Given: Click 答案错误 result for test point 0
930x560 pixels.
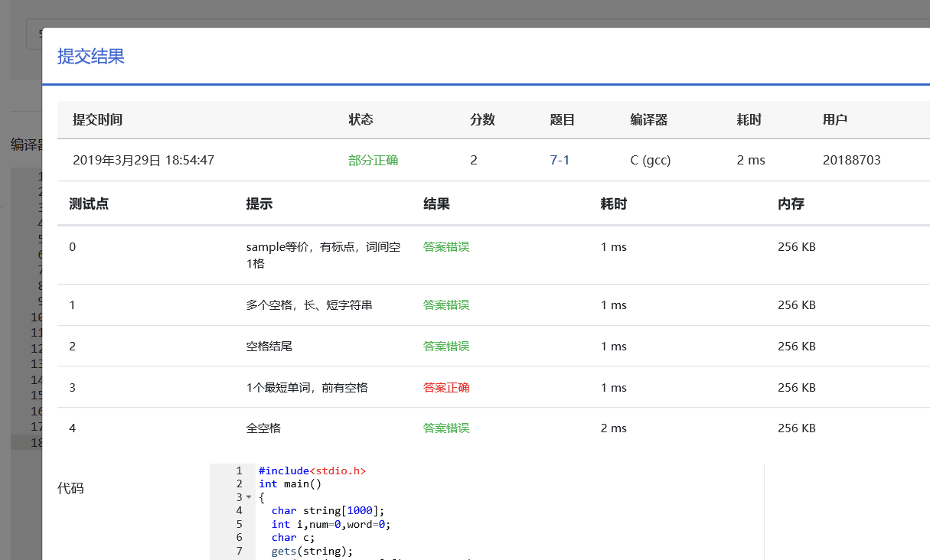Looking at the screenshot, I should 446,247.
